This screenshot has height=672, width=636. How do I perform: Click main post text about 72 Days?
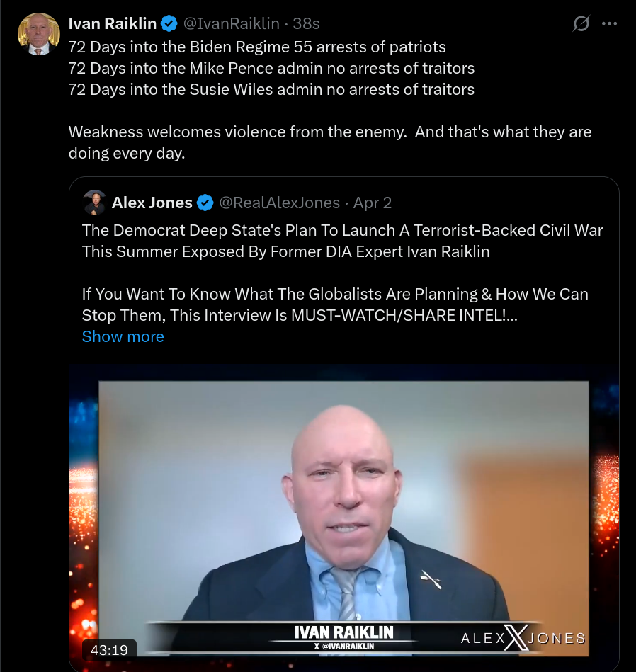[272, 68]
